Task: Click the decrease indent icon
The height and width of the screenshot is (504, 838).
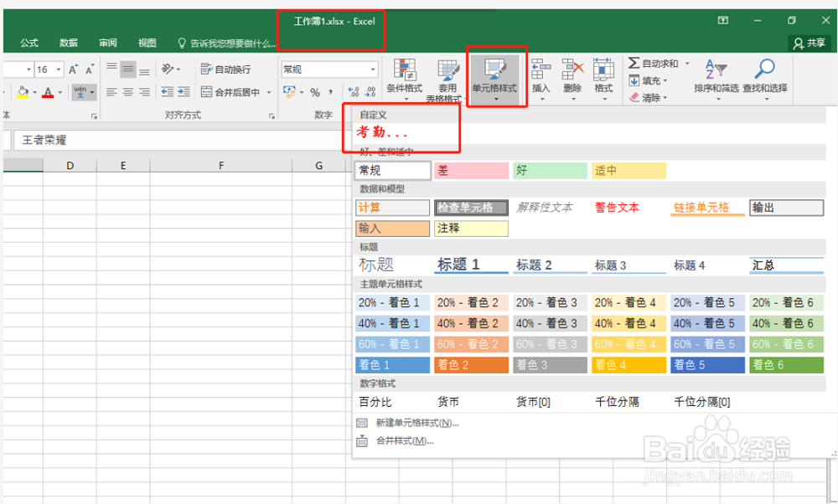Action: [x=168, y=92]
